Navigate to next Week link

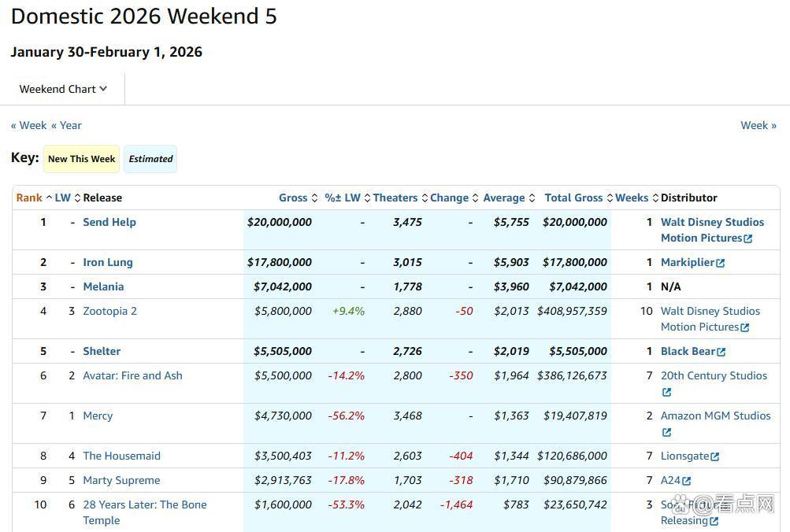(x=758, y=125)
